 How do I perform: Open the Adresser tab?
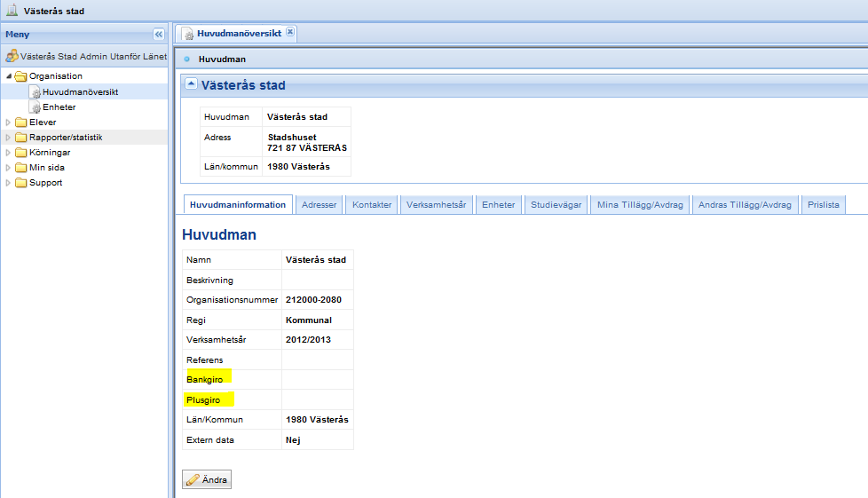[319, 204]
